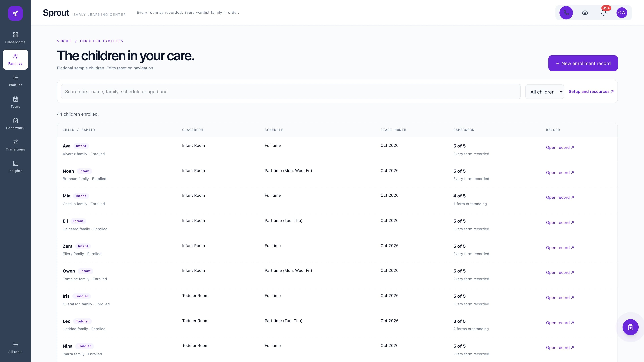Open record for Iris Gustafson
644x362 pixels.
pyautogui.click(x=560, y=297)
